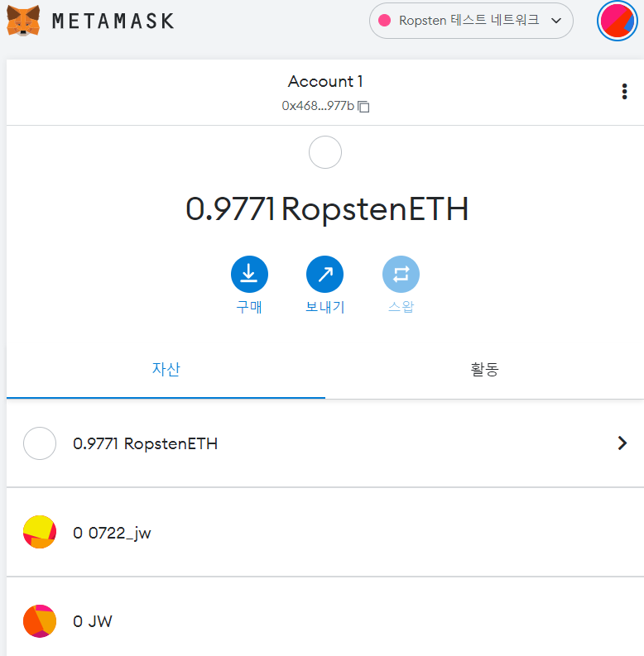Click the Account 1 name
Viewport: 644px width, 656px height.
[x=325, y=81]
